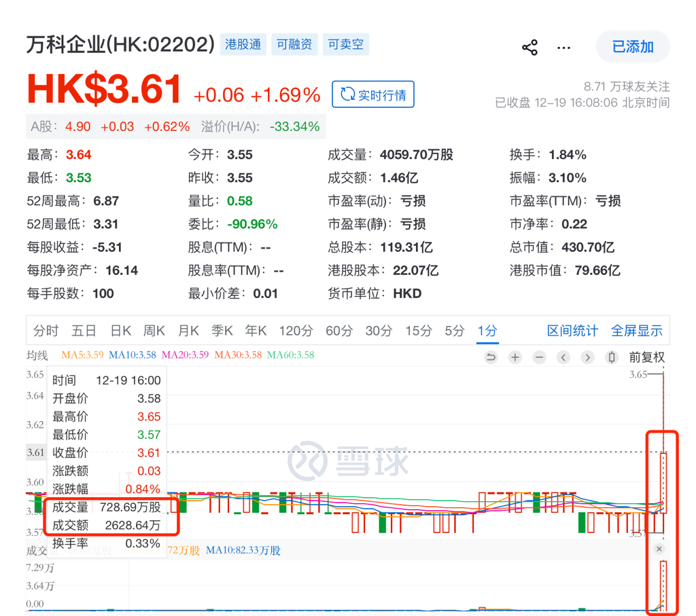The width and height of the screenshot is (696, 616).
Task: Switch to the 分时 chart tab
Action: [46, 331]
